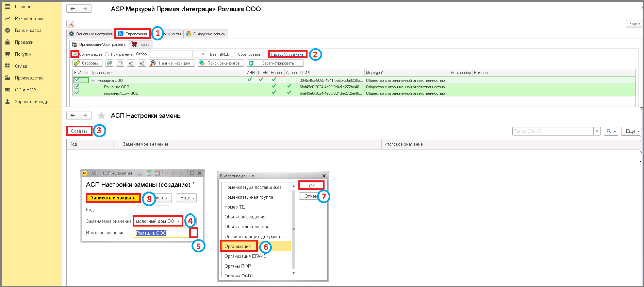This screenshot has height=287, width=644.
Task: Uncheck Выбран for parent Ромашка ООО row
Action: pyautogui.click(x=77, y=80)
